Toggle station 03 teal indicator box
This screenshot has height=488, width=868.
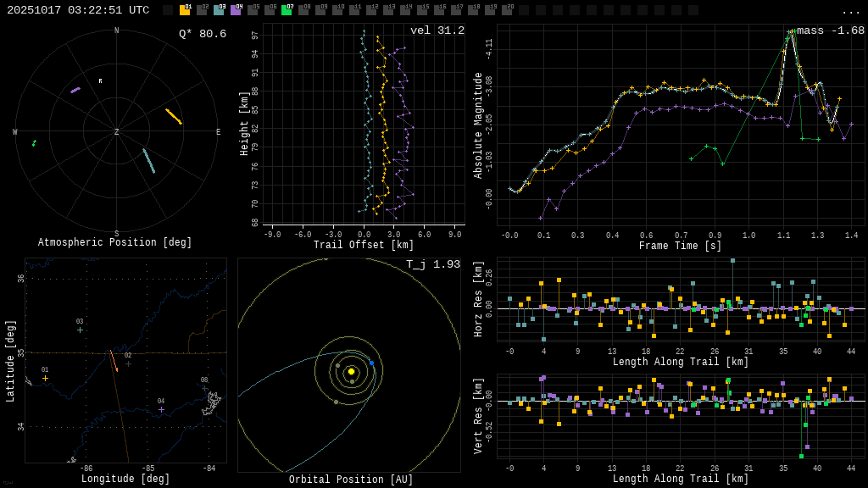pyautogui.click(x=219, y=10)
